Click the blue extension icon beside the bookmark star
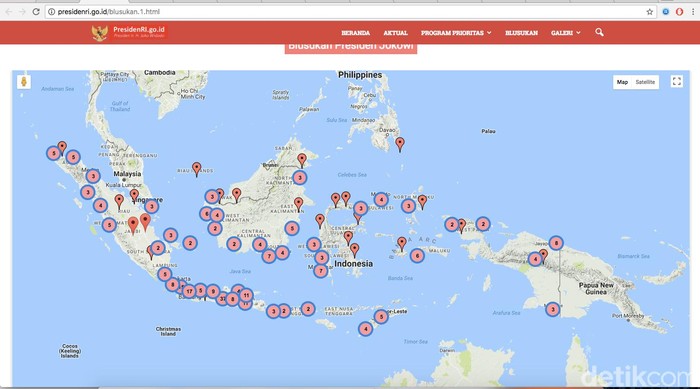Screen dimensions: 700x389 pyautogui.click(x=666, y=12)
